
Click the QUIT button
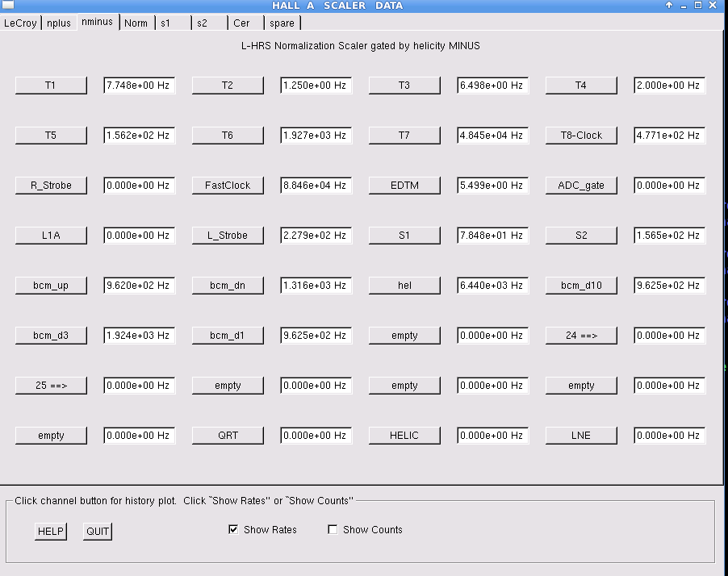(x=98, y=532)
